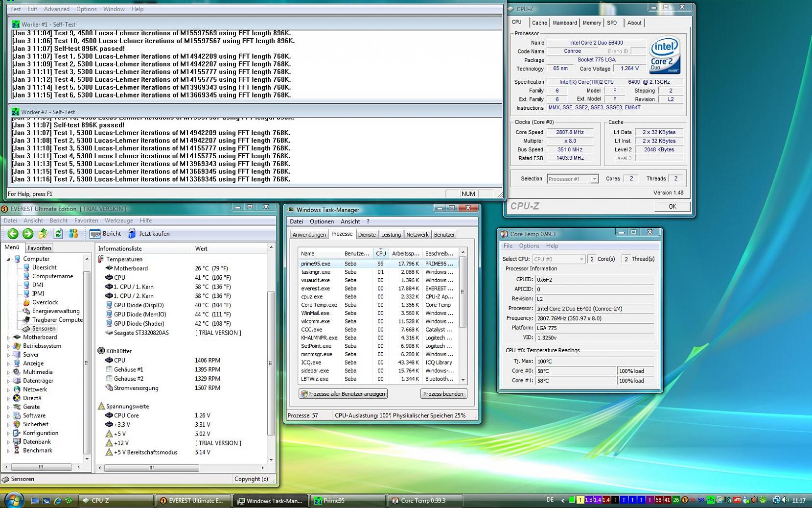Click the users icon in EVEREST toolbar
The width and height of the screenshot is (812, 508).
(73, 234)
